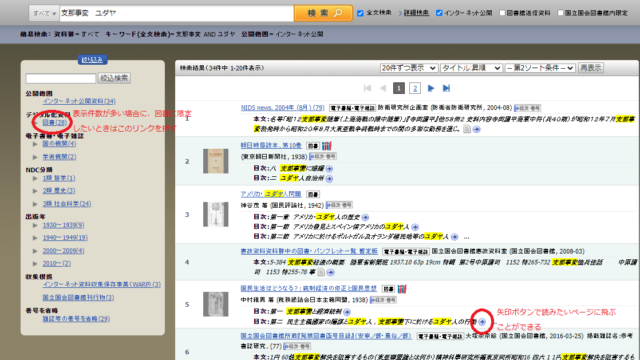Go to next page arrow icon
This screenshot has width=640, height=360.
coord(431,88)
